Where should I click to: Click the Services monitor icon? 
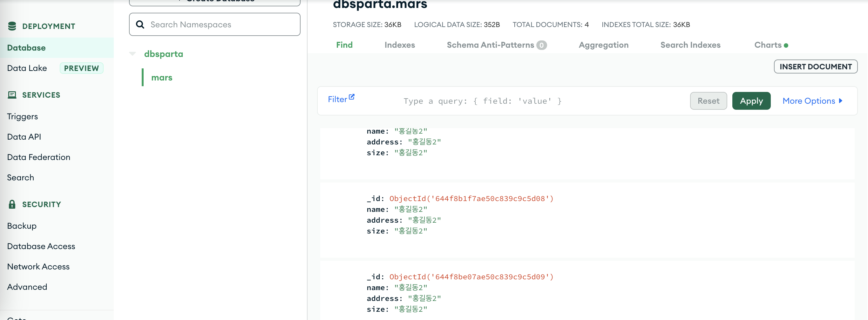[x=12, y=95]
